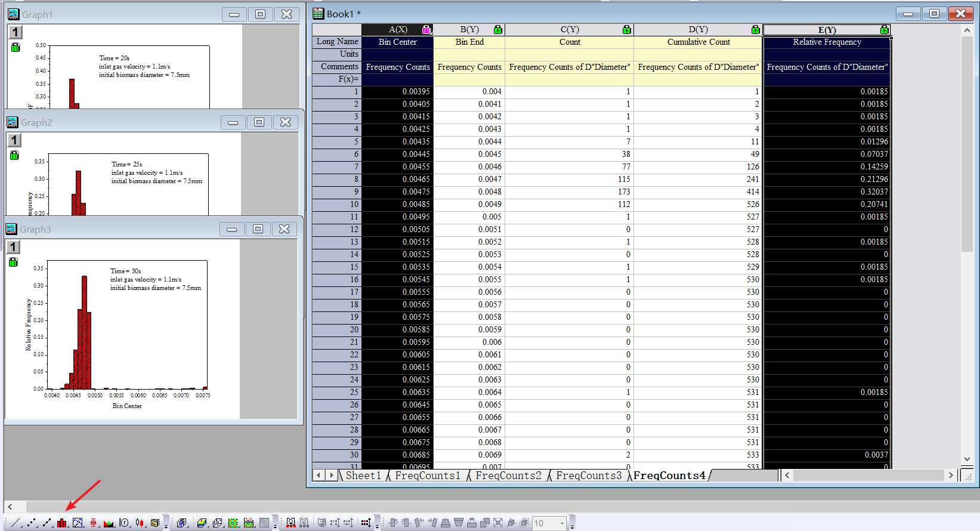The image size is (980, 531).
Task: Click sheet tab scroll left arrow
Action: coord(319,476)
